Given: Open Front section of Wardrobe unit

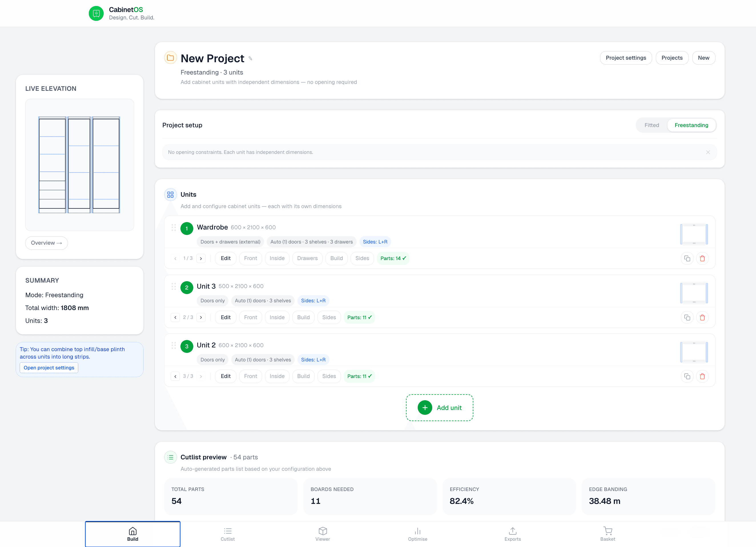Looking at the screenshot, I should (250, 258).
